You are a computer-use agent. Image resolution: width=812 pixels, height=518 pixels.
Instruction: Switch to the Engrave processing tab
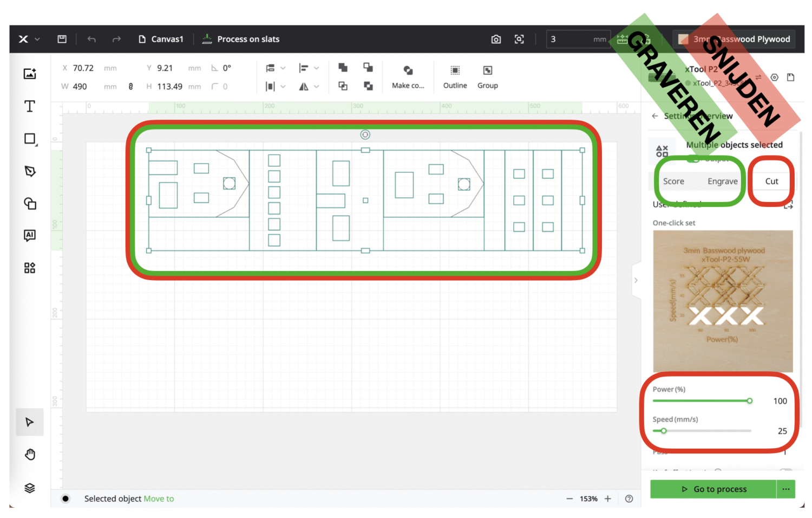tap(722, 182)
